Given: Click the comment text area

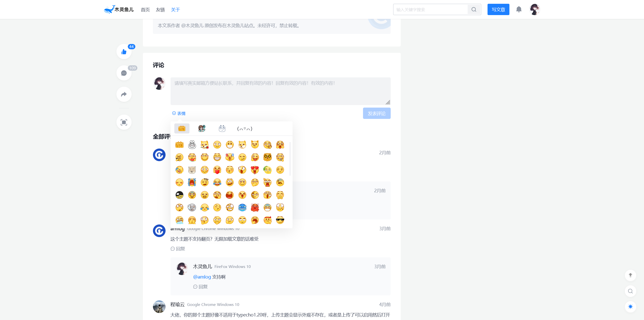Looking at the screenshot, I should (x=280, y=91).
